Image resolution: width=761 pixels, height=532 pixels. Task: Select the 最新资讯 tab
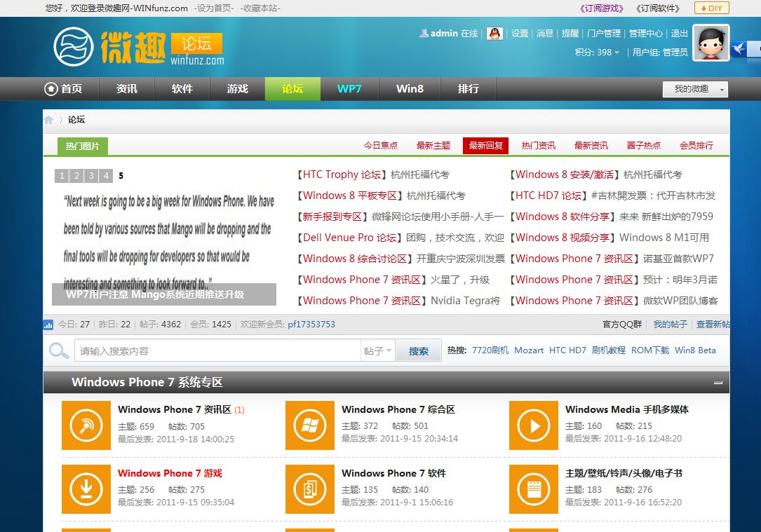591,146
